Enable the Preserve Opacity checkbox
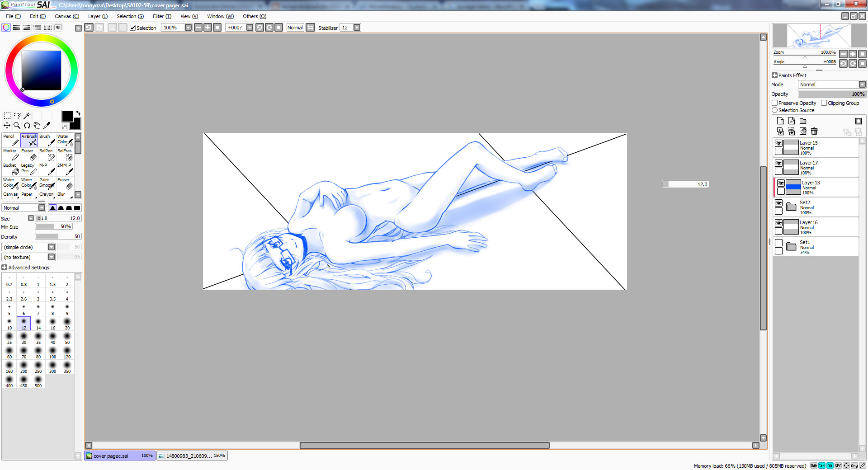 click(x=775, y=103)
